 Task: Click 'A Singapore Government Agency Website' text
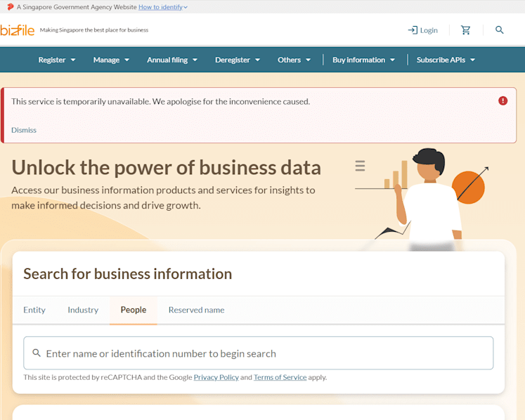point(77,7)
